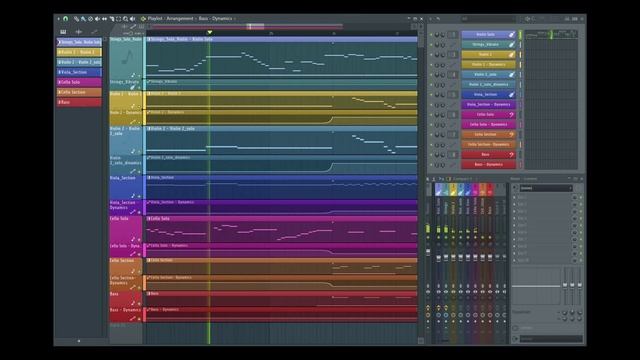640x360 pixels.
Task: Click Playlist in the window title breadcrumb
Action: coord(155,19)
